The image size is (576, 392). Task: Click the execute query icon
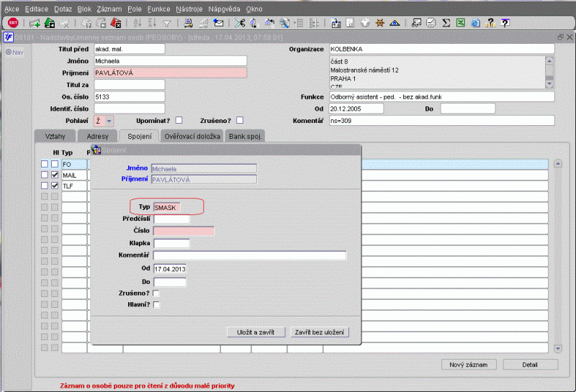[x=101, y=23]
